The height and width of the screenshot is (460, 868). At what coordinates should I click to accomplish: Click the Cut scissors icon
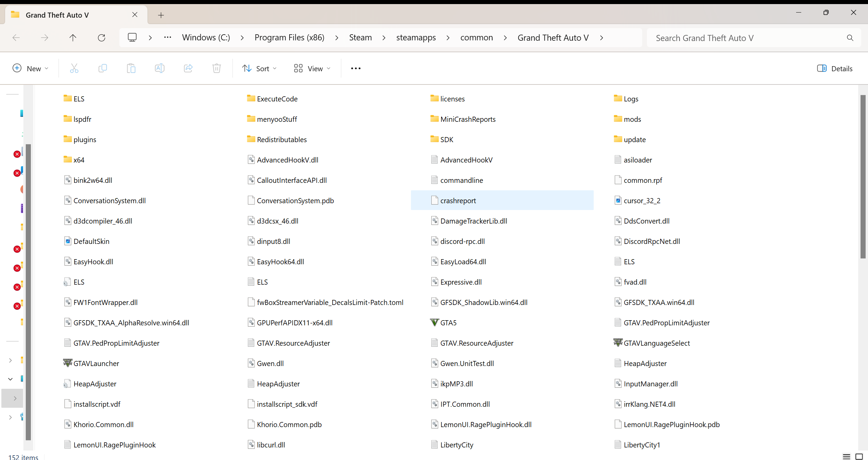click(74, 69)
